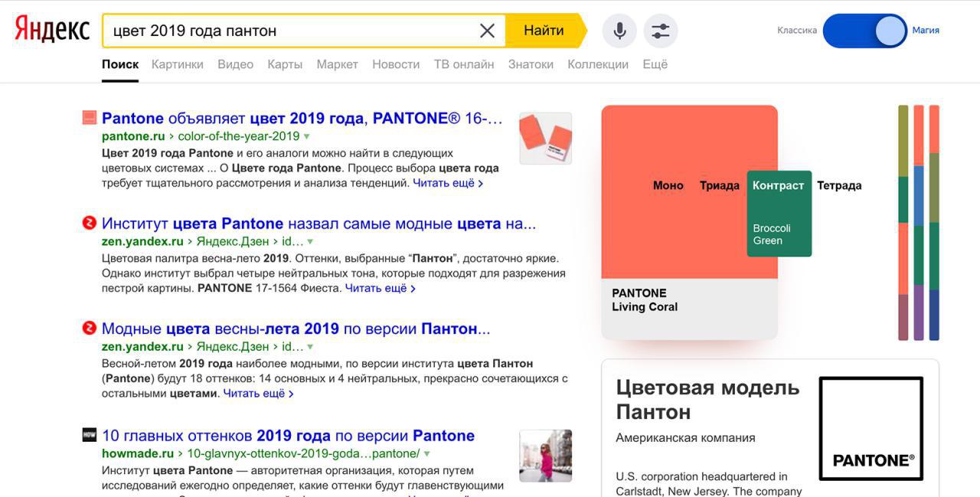980x497 pixels.
Task: Open the Новости tab
Action: pyautogui.click(x=396, y=64)
